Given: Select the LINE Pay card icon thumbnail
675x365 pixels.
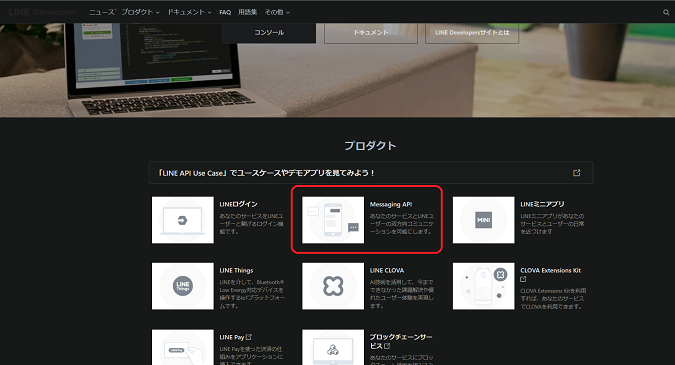Looking at the screenshot, I should tap(183, 347).
